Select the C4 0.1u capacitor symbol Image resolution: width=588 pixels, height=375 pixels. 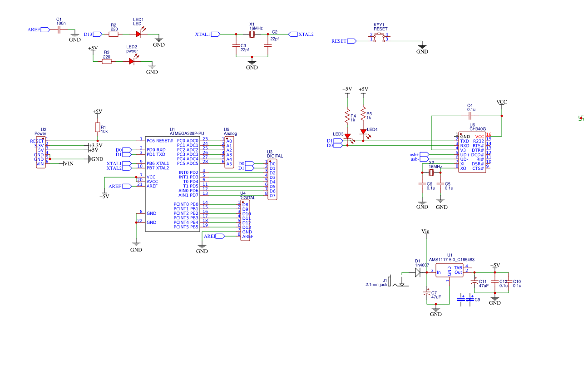pos(470,116)
